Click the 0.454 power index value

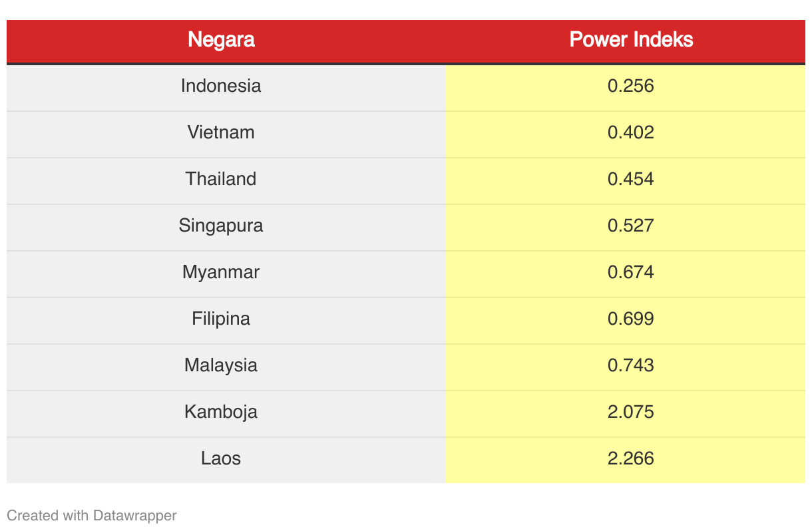point(631,179)
